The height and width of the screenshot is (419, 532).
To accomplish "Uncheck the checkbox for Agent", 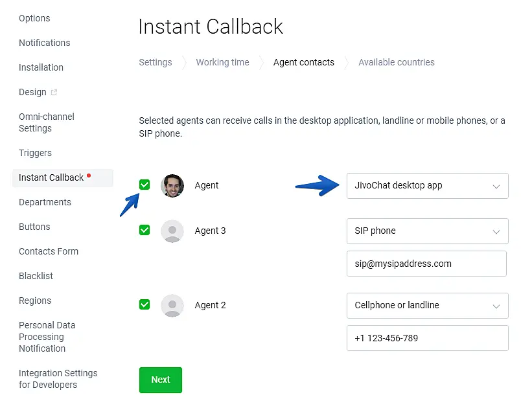I will point(145,185).
